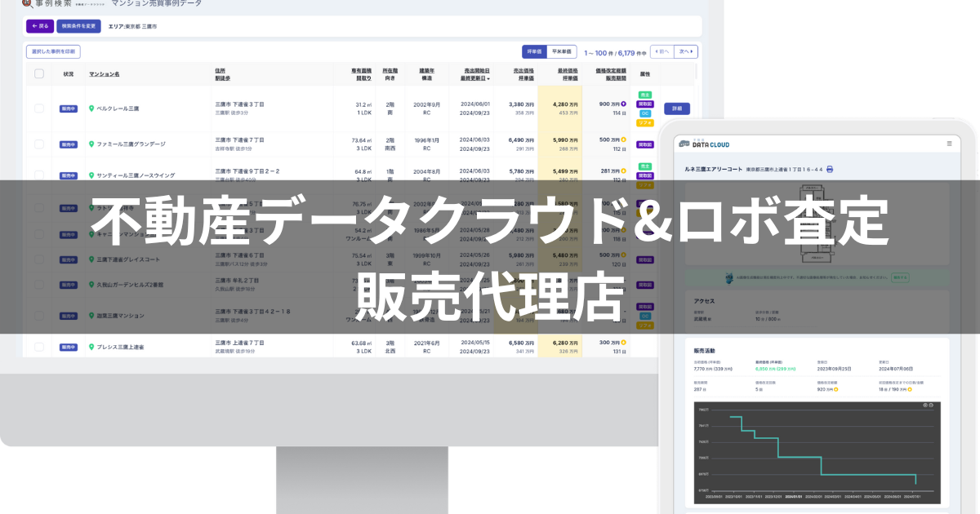This screenshot has height=514, width=980.
Task: Go to next page with 次へ
Action: pyautogui.click(x=686, y=51)
